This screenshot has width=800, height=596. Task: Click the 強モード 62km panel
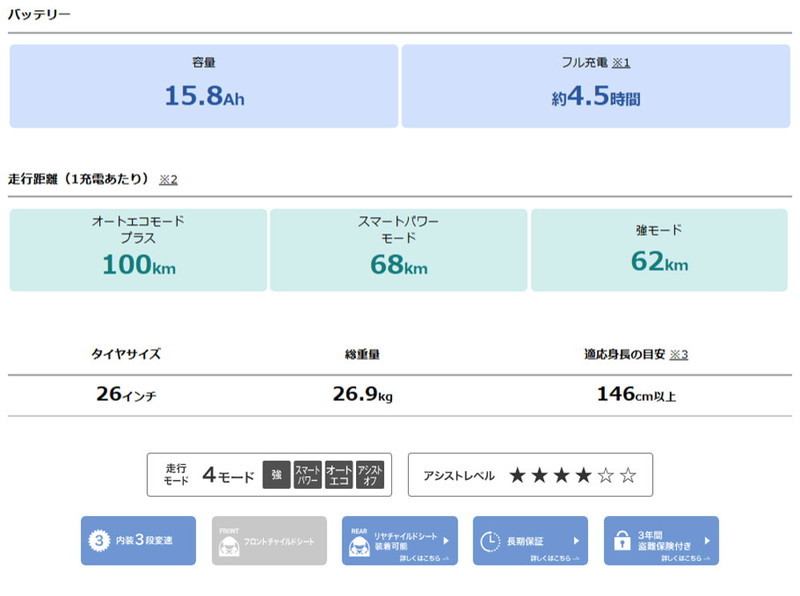pyautogui.click(x=659, y=250)
